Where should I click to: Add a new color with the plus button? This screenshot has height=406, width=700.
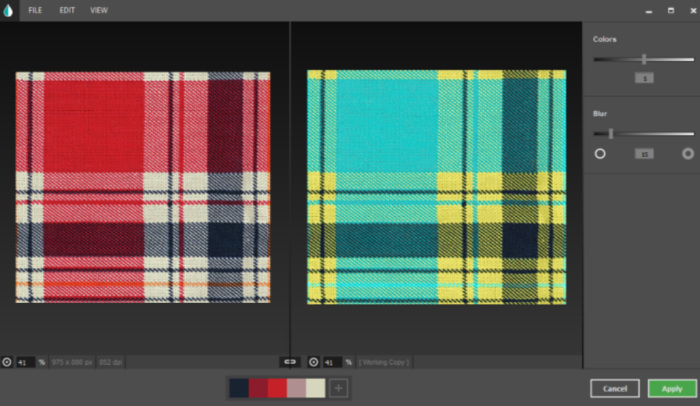pos(338,388)
